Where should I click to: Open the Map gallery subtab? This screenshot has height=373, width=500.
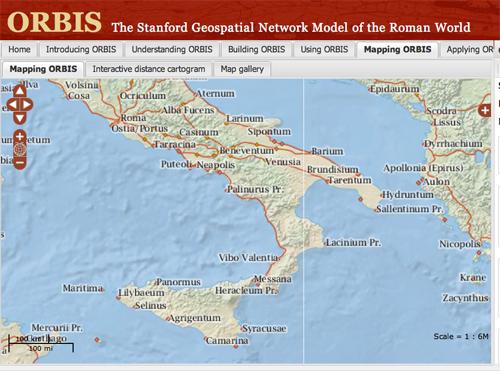(242, 69)
